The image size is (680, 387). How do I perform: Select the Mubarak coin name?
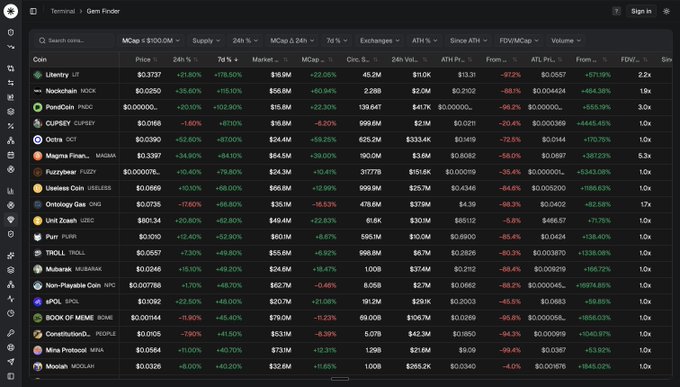point(59,269)
